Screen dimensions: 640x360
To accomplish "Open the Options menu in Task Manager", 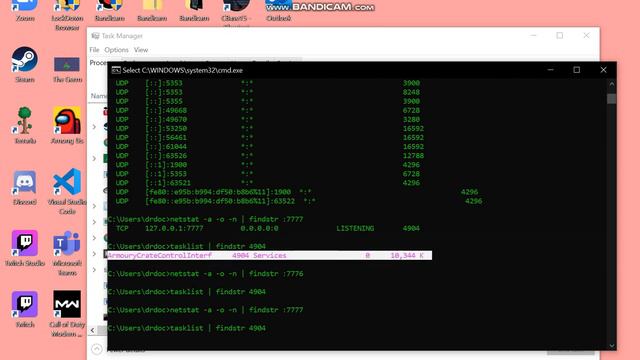I will pos(116,50).
